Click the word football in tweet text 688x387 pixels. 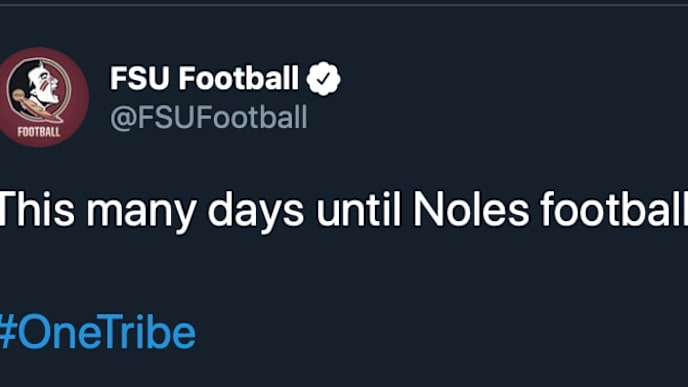[x=614, y=209]
